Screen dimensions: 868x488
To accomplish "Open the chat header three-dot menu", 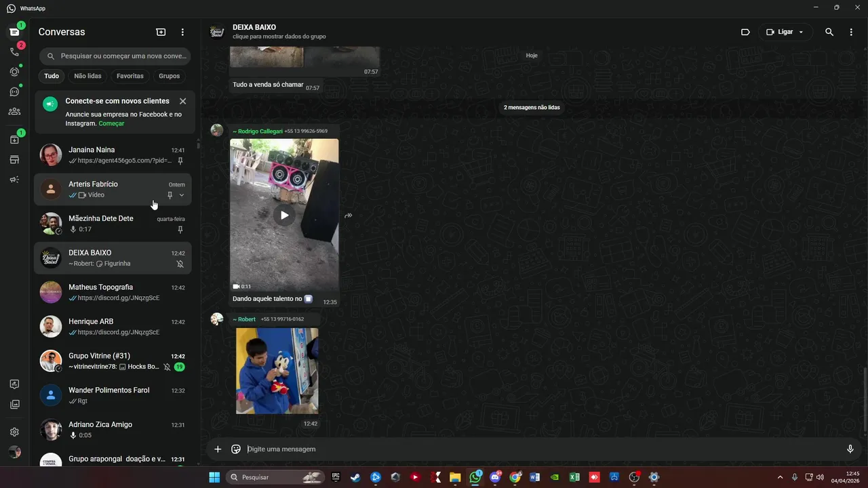I will pyautogui.click(x=851, y=32).
